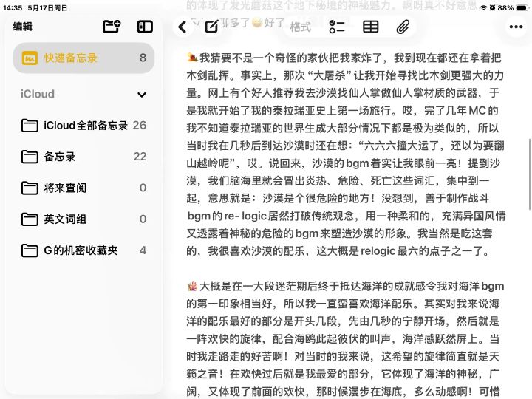Open the 英文词组 folder
This screenshot has height=399, width=532.
coord(83,219)
